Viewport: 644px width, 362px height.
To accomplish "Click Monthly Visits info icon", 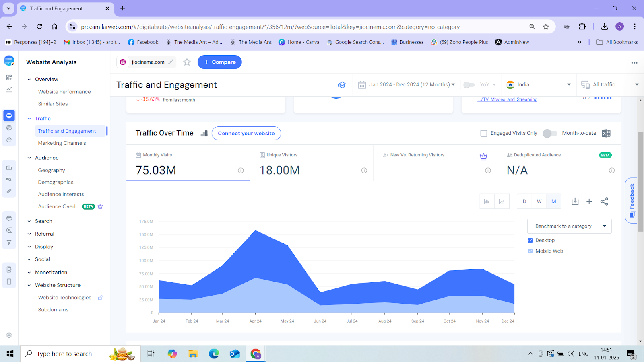I will [241, 171].
